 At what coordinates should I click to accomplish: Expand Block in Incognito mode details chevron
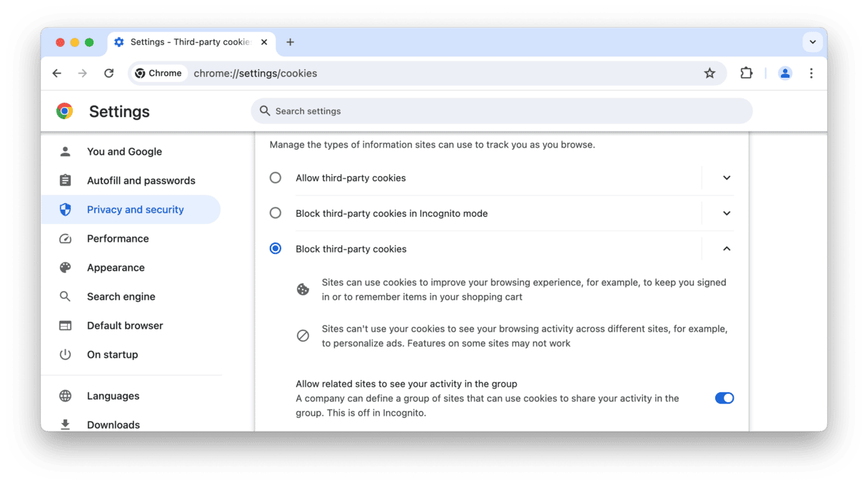click(x=727, y=213)
